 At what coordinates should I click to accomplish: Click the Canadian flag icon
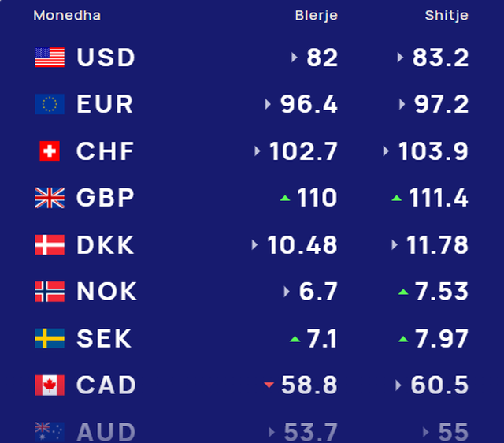[x=49, y=385]
